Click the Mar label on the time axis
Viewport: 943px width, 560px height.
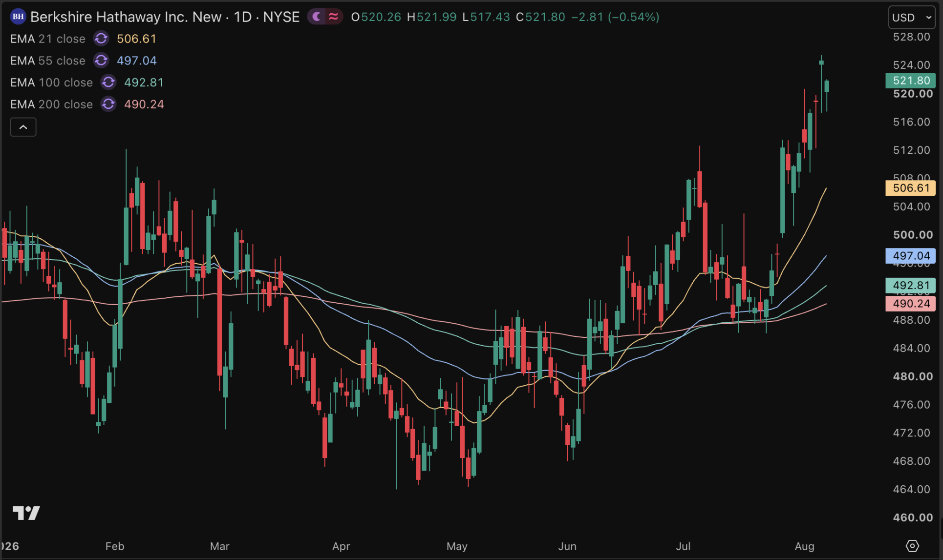[x=219, y=546]
